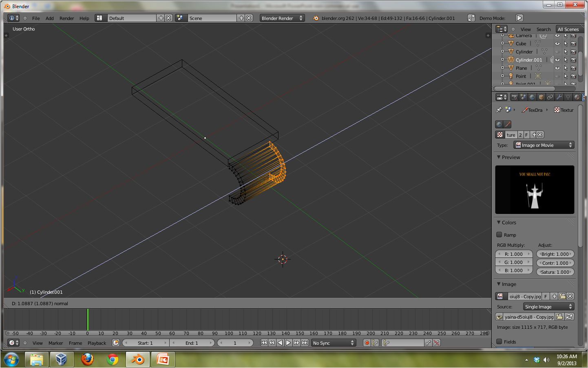
Task: Open the File menu
Action: (x=36, y=18)
